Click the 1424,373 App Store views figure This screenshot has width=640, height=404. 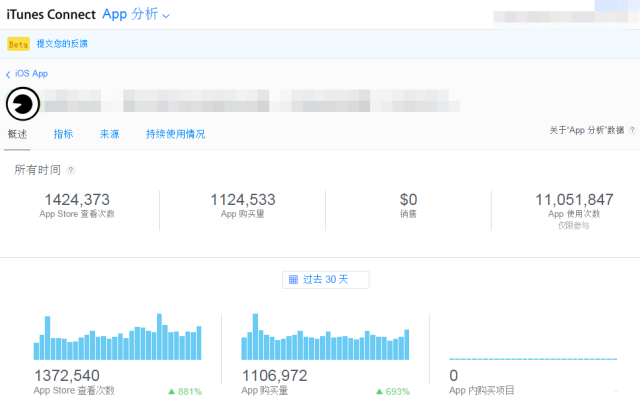click(77, 200)
